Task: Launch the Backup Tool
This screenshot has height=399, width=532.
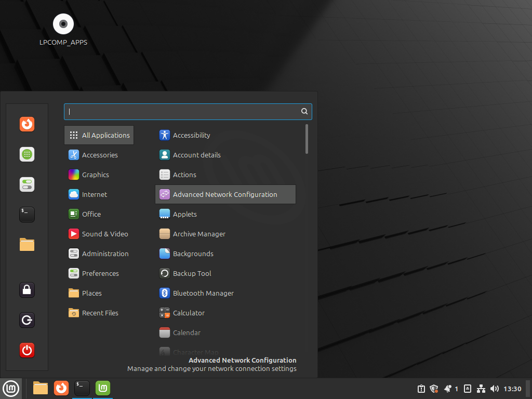Action: 225,273
